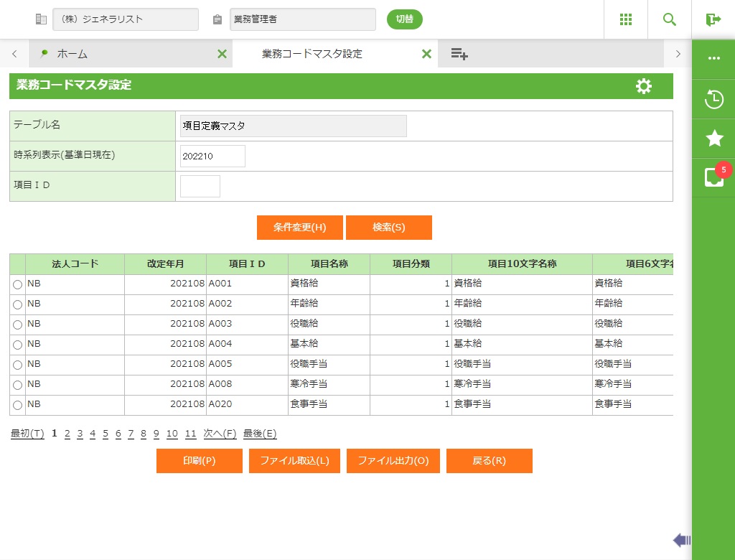Open settings gear in page header

tap(644, 86)
